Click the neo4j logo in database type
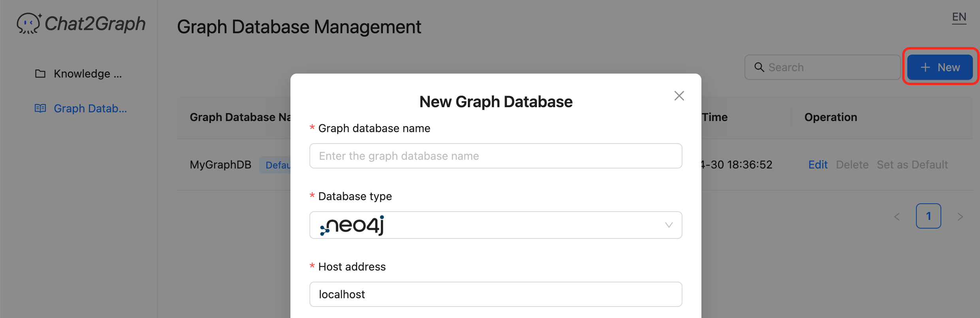 click(352, 225)
